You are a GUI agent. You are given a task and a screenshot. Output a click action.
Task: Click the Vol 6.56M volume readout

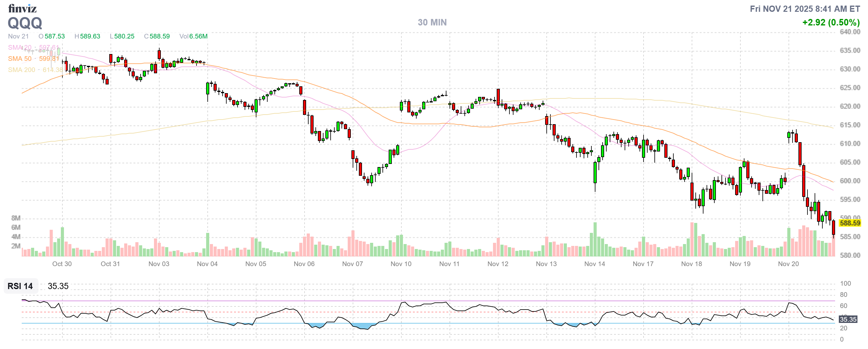tap(193, 36)
